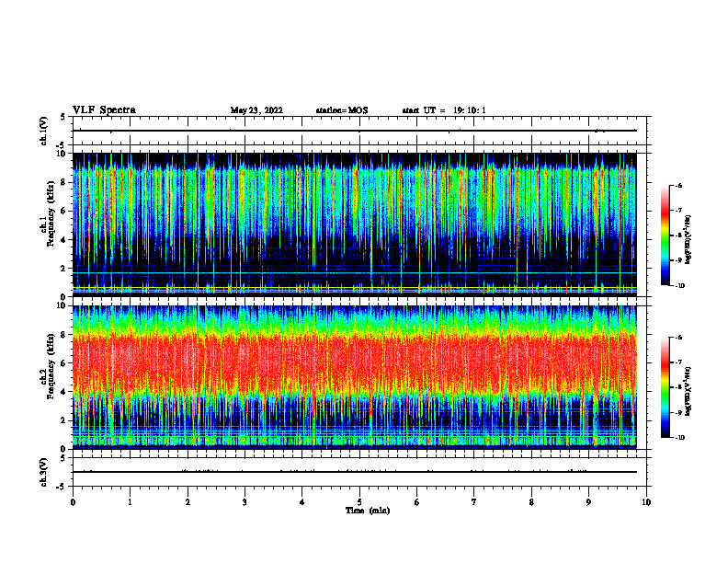This screenshot has width=728, height=563.
Task: Click time axis tick label "3"
Action: (x=245, y=502)
